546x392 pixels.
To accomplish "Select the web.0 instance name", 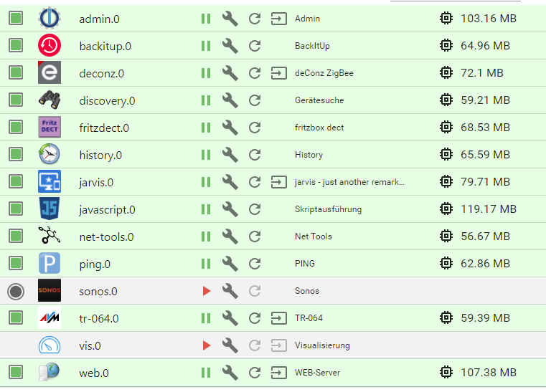I will click(x=94, y=373).
